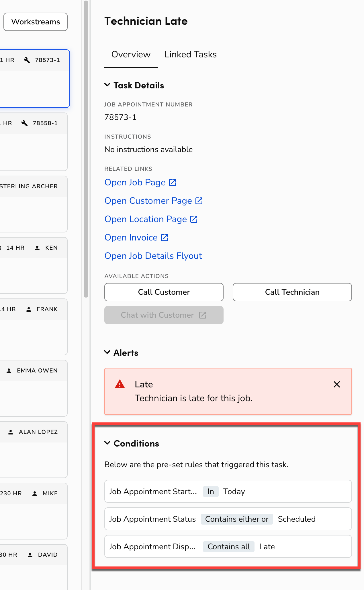Click the Job Appointment Start condition row
The width and height of the screenshot is (364, 590).
point(228,491)
